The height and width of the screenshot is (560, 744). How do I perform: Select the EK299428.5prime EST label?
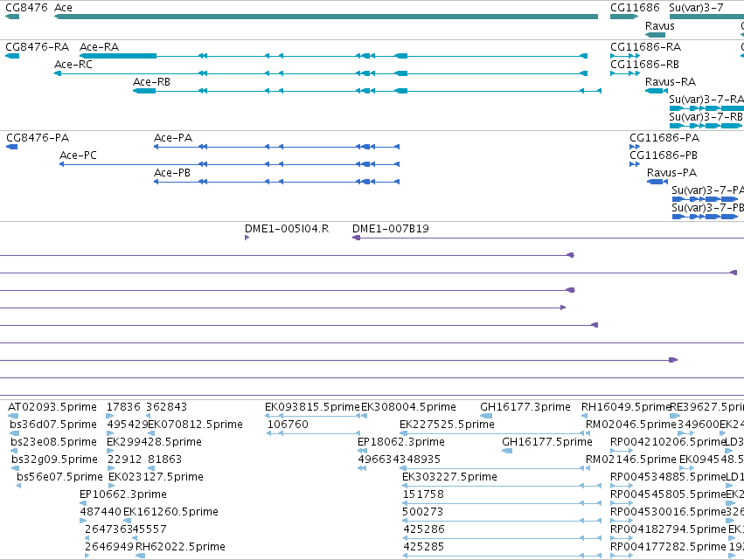[x=154, y=442]
